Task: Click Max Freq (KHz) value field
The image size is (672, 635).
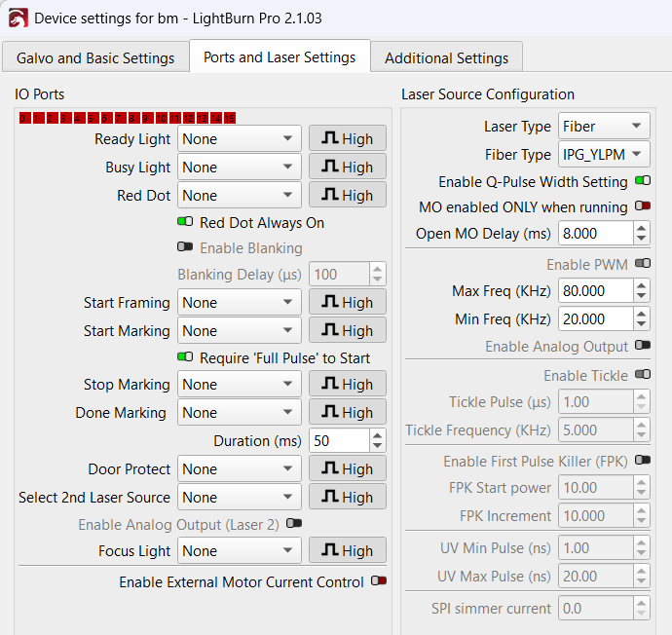Action: tap(596, 290)
